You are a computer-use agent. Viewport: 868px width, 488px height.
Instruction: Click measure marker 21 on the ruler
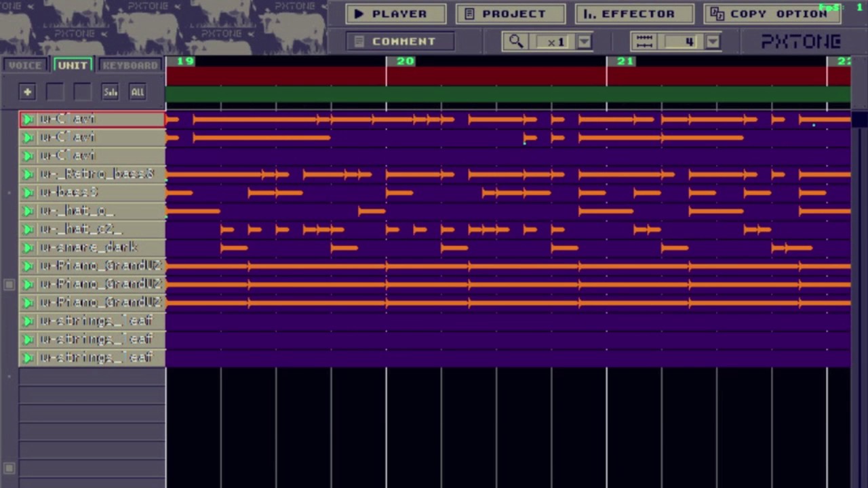[625, 61]
